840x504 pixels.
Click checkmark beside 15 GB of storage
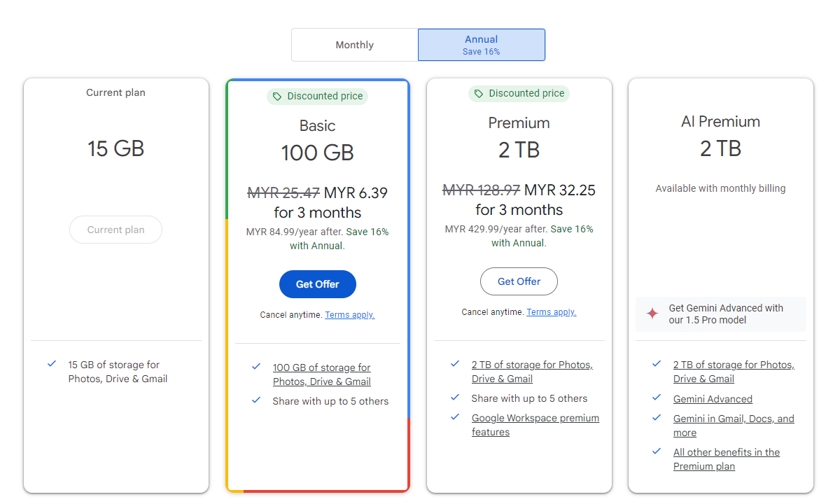52,364
